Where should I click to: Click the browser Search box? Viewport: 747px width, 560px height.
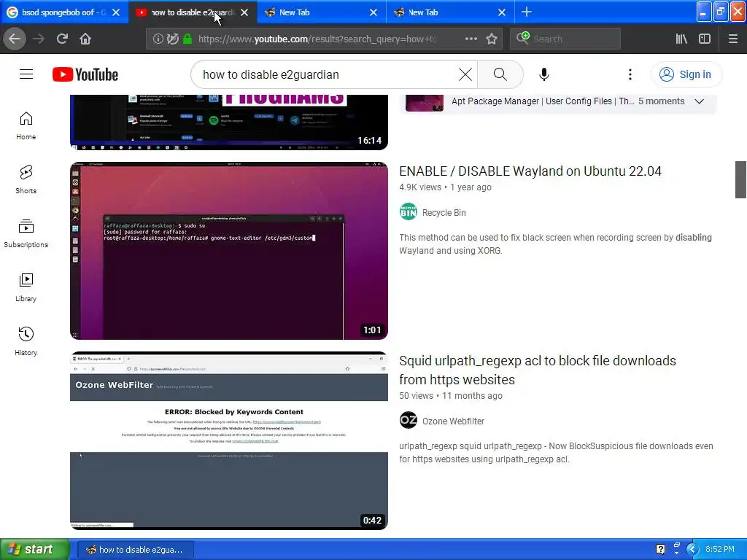click(565, 39)
